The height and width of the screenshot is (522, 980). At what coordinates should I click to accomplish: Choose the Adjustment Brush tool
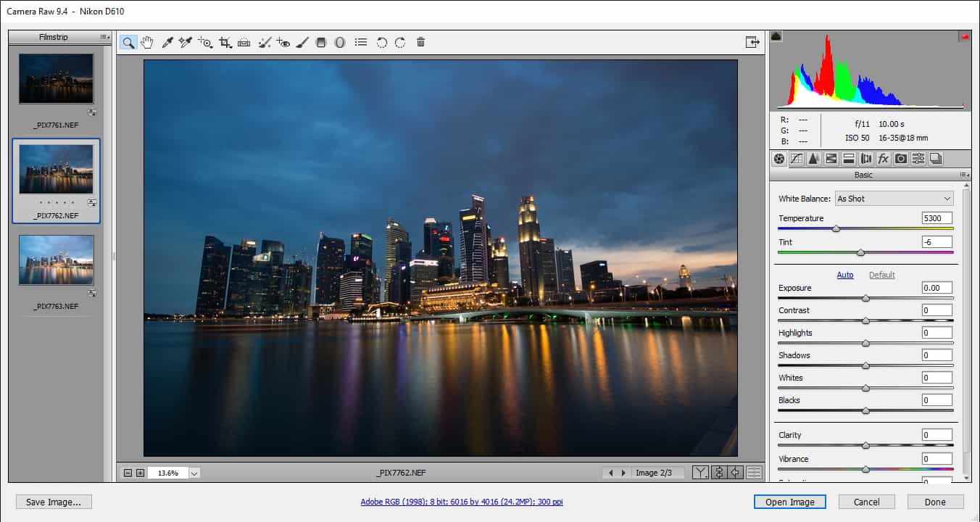pos(302,43)
